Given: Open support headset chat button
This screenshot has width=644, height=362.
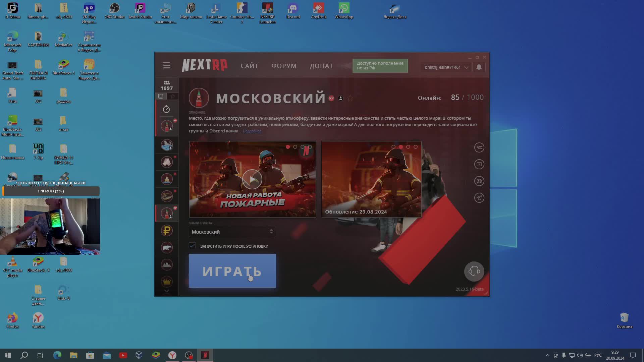Looking at the screenshot, I should [474, 271].
